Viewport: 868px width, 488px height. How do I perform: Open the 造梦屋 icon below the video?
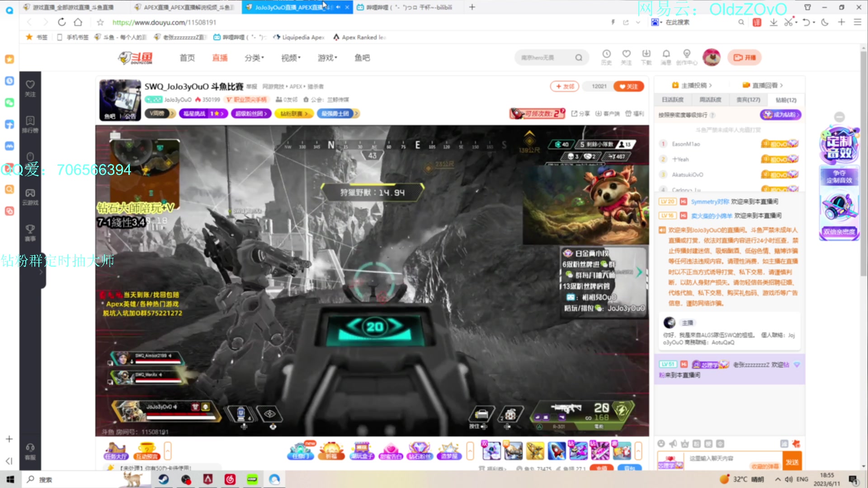[449, 451]
